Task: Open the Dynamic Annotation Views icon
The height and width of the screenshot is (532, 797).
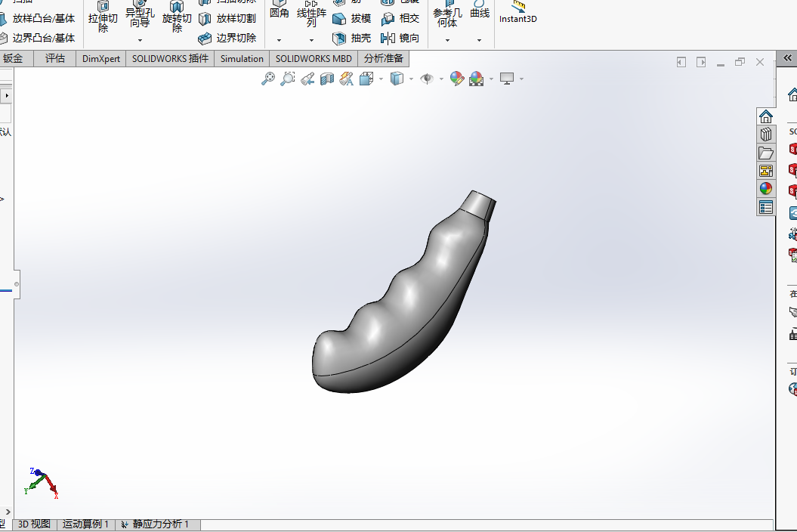Action: coord(347,79)
